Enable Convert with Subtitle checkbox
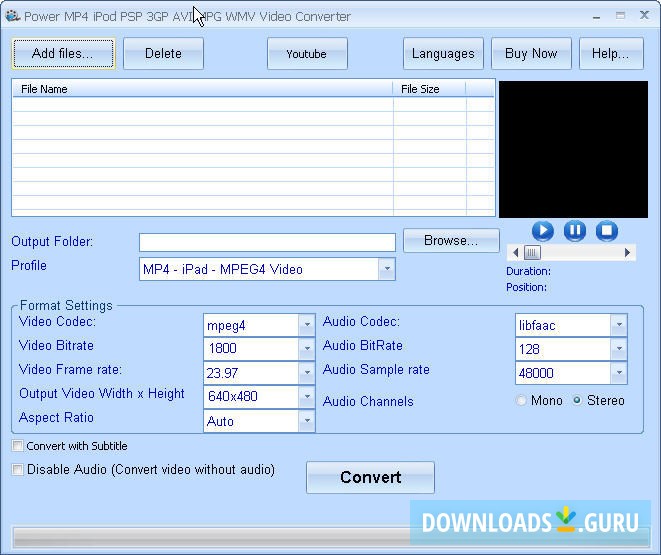661x555 pixels. [18, 446]
